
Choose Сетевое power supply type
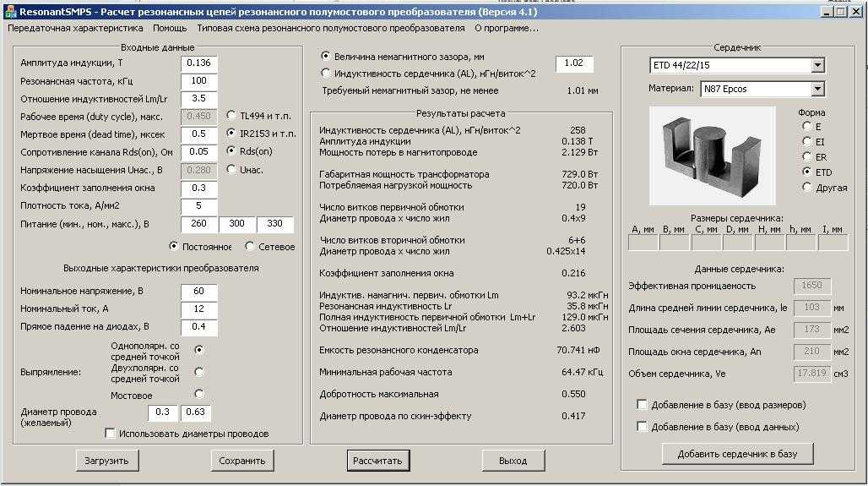click(x=250, y=246)
